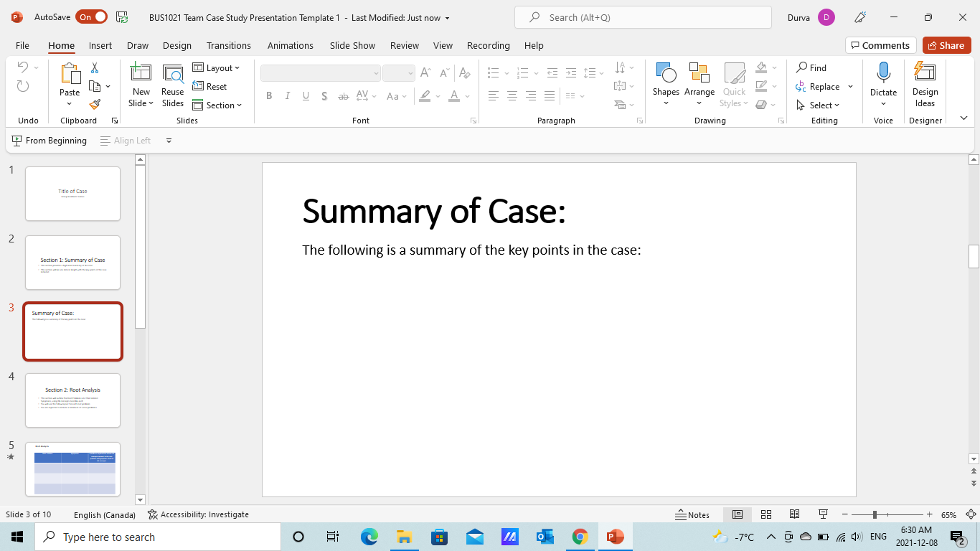Toggle Underline formatting
This screenshot has width=980, height=551.
click(x=306, y=96)
